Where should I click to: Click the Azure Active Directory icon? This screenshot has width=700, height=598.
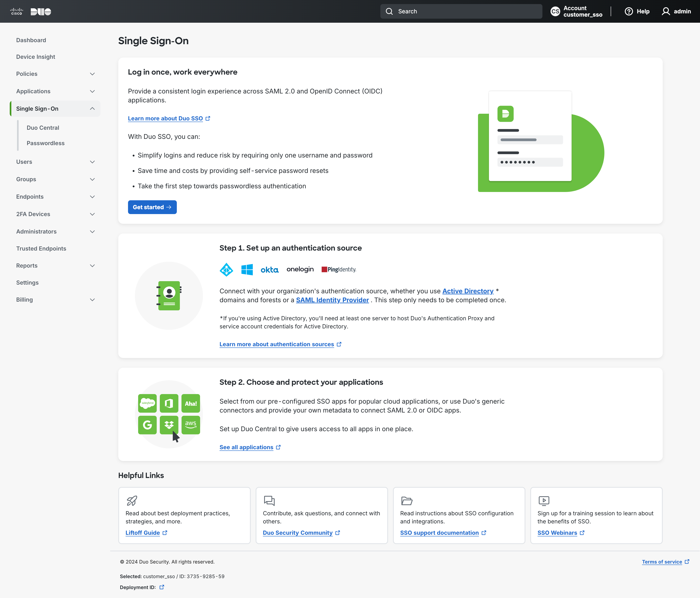point(226,269)
